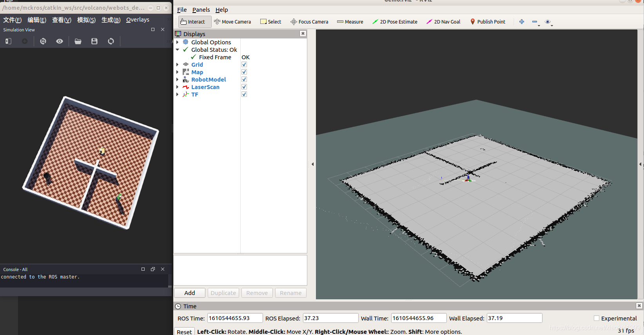This screenshot has width=644, height=335.
Task: Uncheck the TF display checkbox
Action: tap(244, 94)
